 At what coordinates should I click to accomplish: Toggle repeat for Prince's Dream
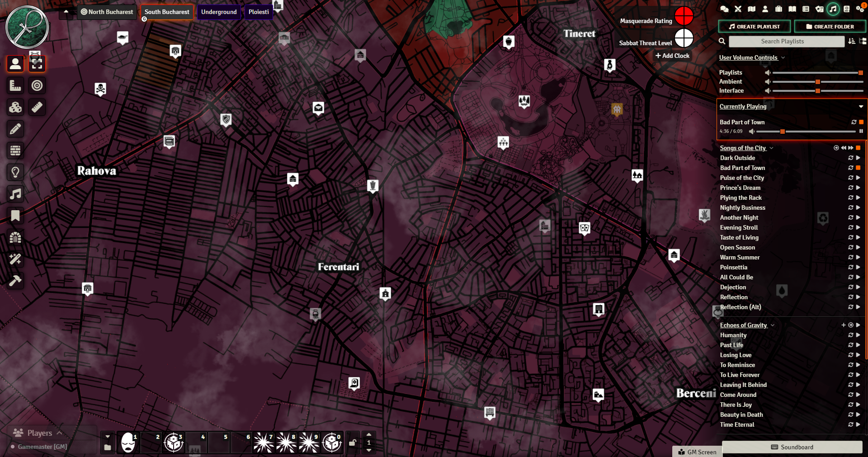pos(850,188)
